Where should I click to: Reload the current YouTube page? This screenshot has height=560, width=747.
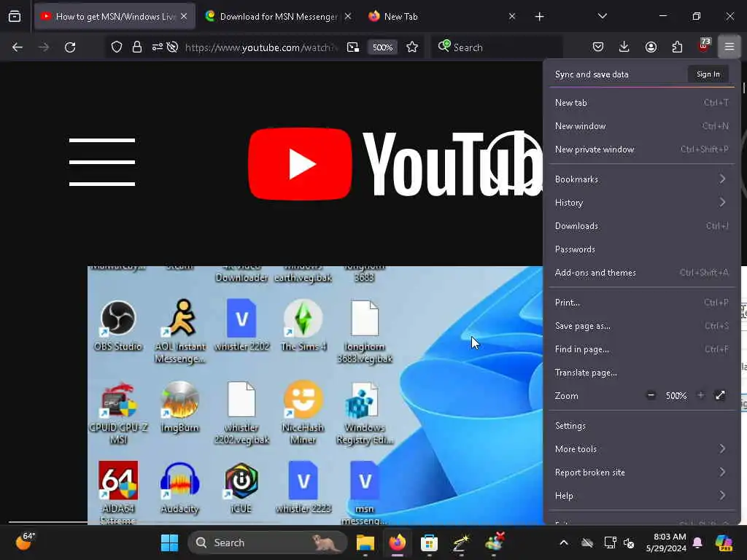pos(70,47)
